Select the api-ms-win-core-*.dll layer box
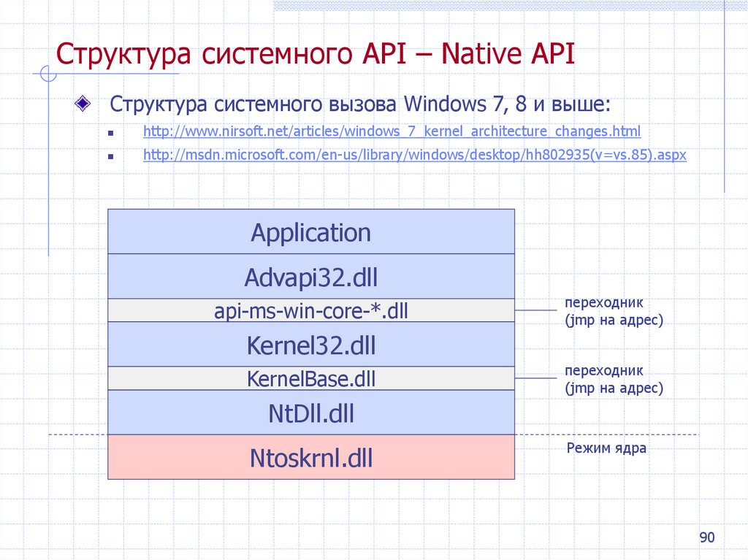 311,310
